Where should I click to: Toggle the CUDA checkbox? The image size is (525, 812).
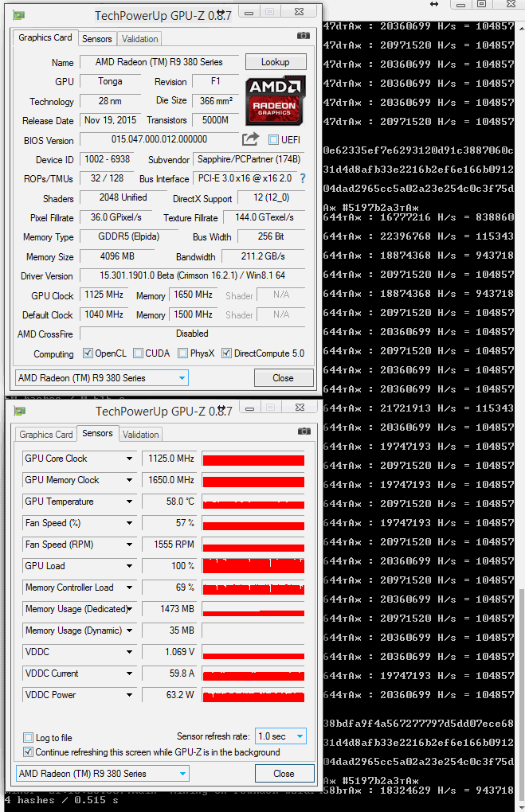pyautogui.click(x=138, y=353)
